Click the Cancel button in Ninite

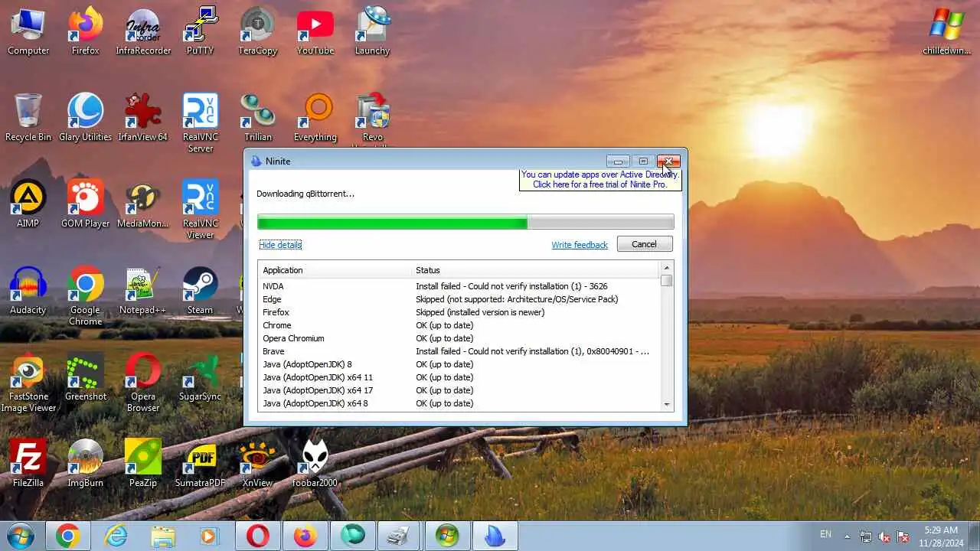(644, 244)
